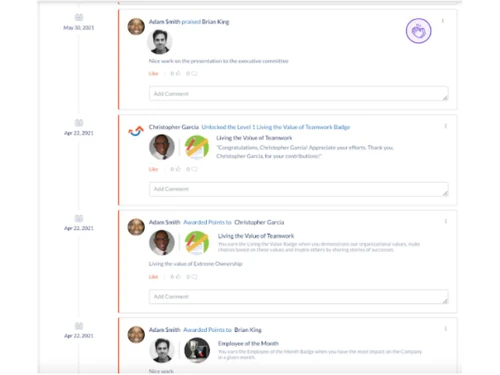Click Christopher Garcia's photo in the Unlocked Badge post
The image size is (500, 375).
pyautogui.click(x=162, y=147)
